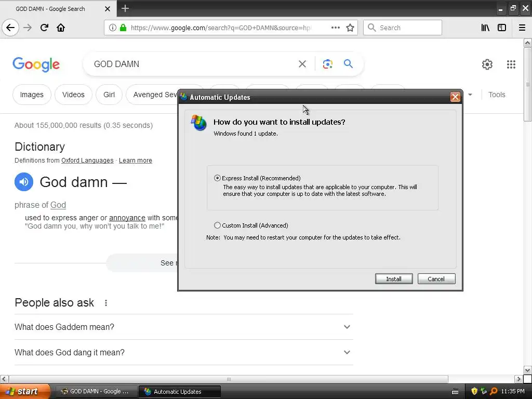532x399 pixels.
Task: Open page actions three-dot menu in address bar
Action: pos(335,28)
